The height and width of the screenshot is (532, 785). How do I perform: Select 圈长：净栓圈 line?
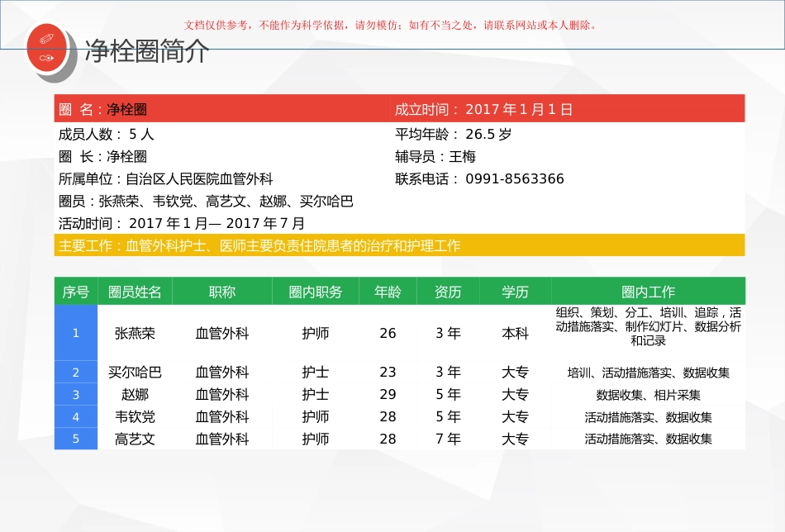tap(102, 157)
